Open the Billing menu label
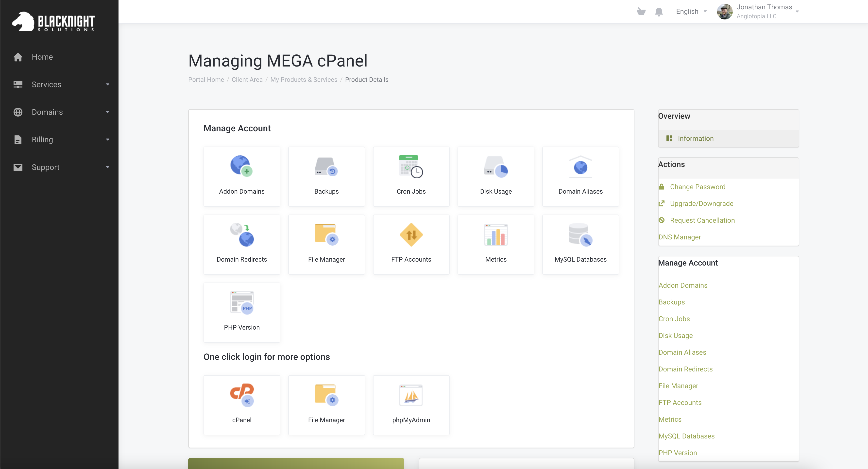 click(42, 140)
